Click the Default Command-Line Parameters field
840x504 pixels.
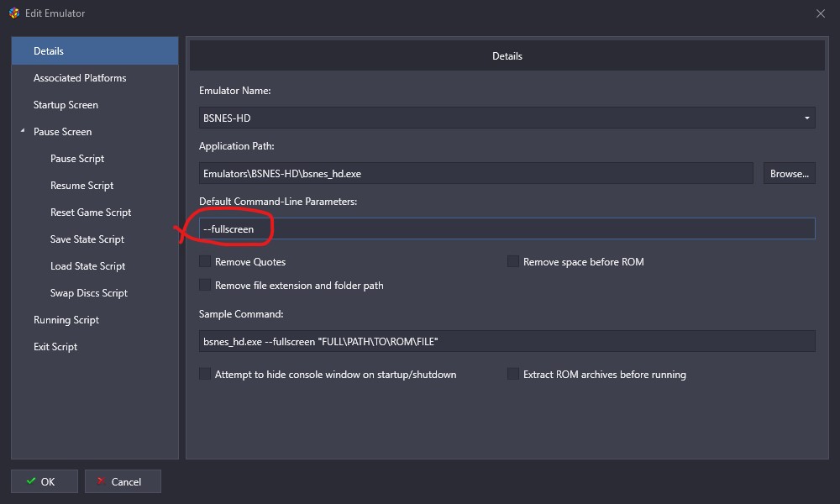coord(507,228)
